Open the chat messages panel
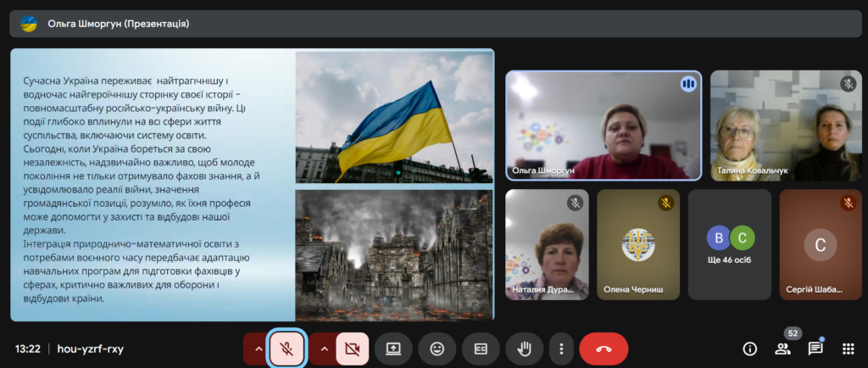 point(815,348)
